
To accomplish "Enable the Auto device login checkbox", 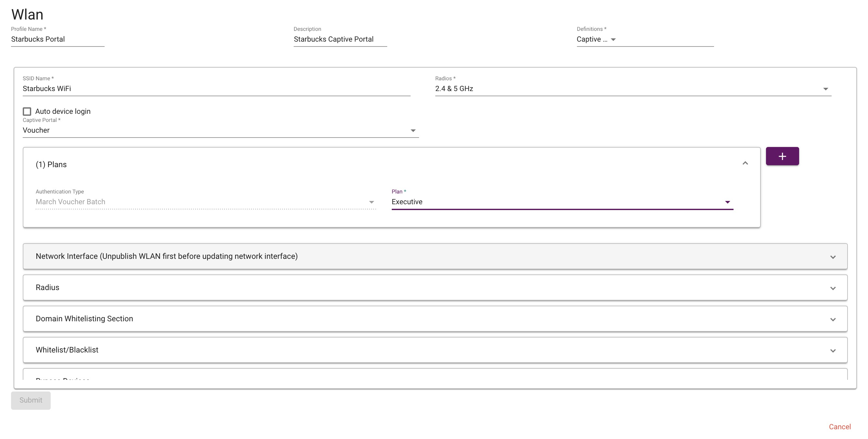I will pyautogui.click(x=27, y=111).
